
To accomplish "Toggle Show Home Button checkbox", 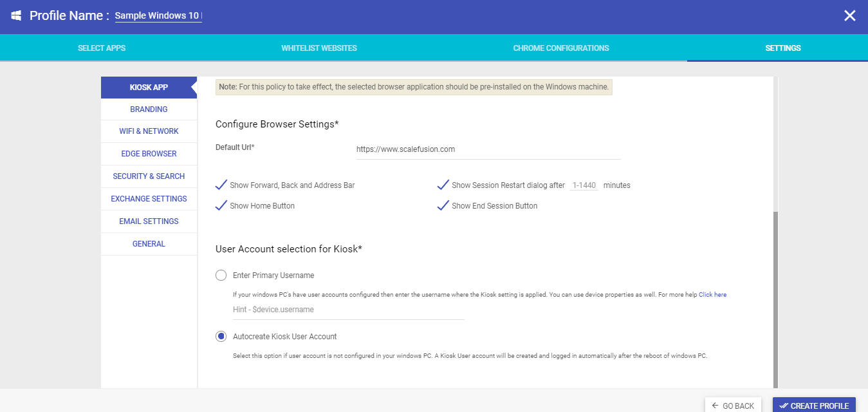I will tap(221, 206).
